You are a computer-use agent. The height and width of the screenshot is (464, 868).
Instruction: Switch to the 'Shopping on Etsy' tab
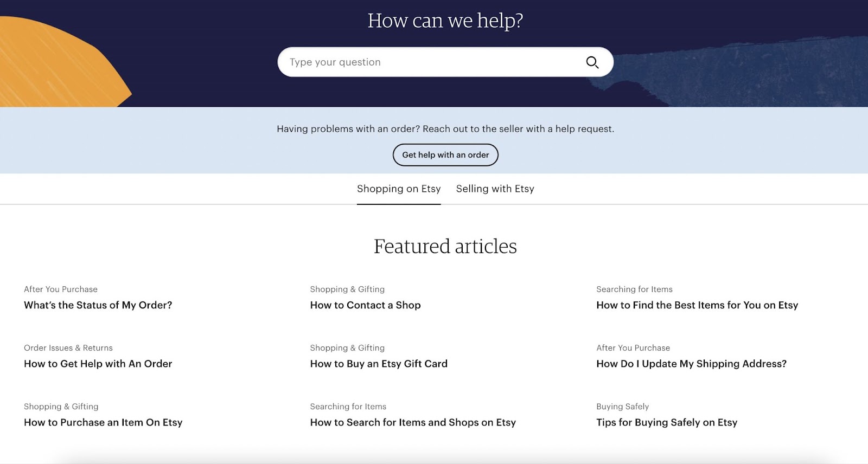tap(399, 189)
